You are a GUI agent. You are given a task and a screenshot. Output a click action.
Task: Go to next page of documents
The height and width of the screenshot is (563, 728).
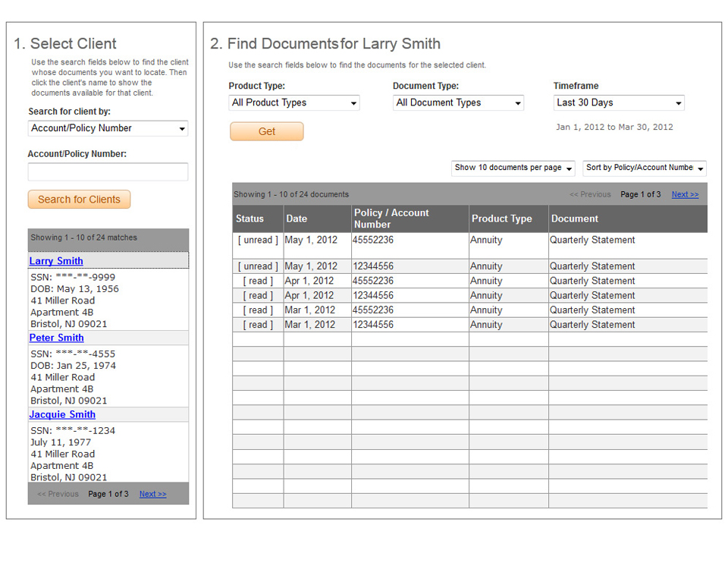coord(685,194)
